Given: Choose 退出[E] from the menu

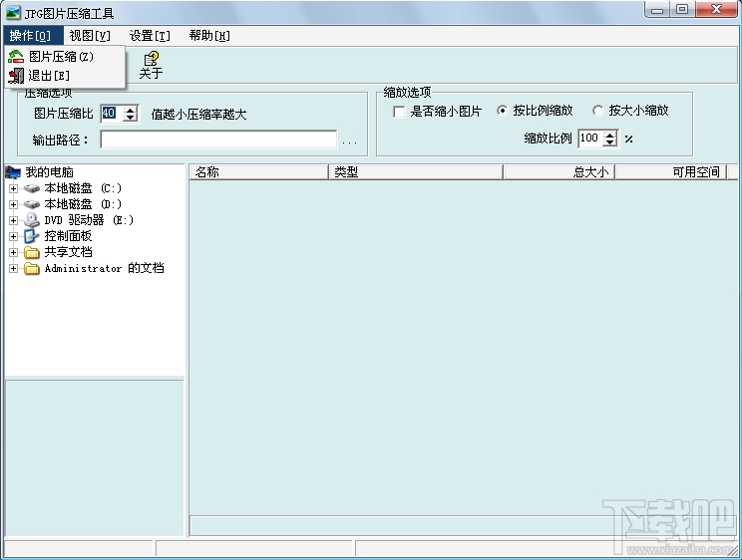Looking at the screenshot, I should click(65, 76).
